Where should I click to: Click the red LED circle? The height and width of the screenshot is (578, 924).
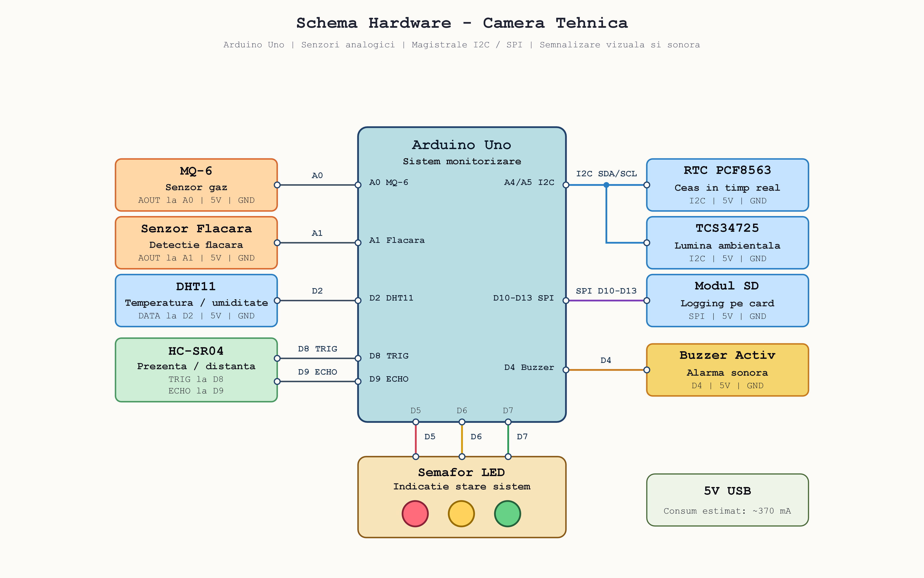[x=415, y=514]
